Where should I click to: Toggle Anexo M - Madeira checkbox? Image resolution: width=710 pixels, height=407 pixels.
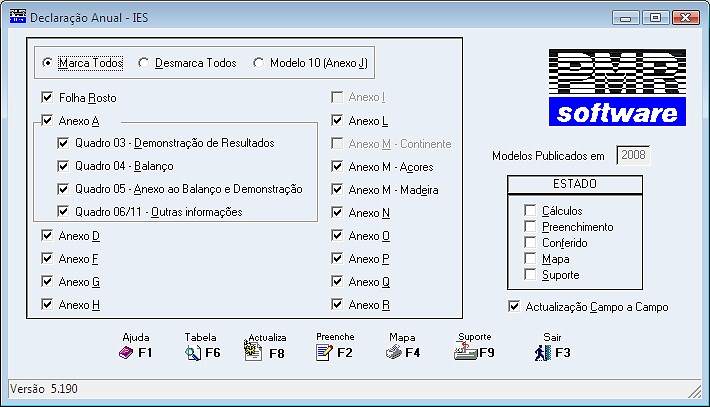click(x=337, y=189)
